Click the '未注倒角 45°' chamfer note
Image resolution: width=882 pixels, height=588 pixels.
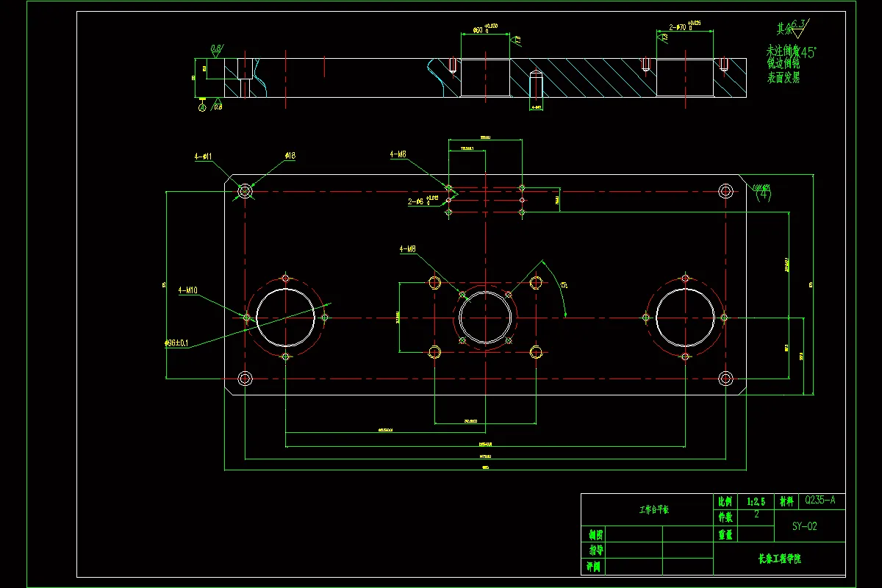(792, 51)
